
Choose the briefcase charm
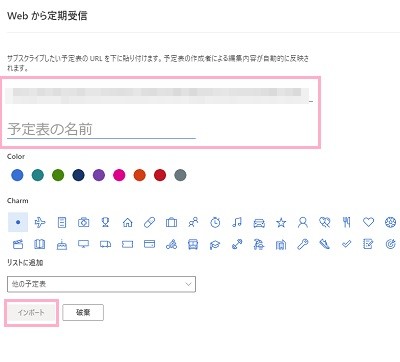[171, 222]
